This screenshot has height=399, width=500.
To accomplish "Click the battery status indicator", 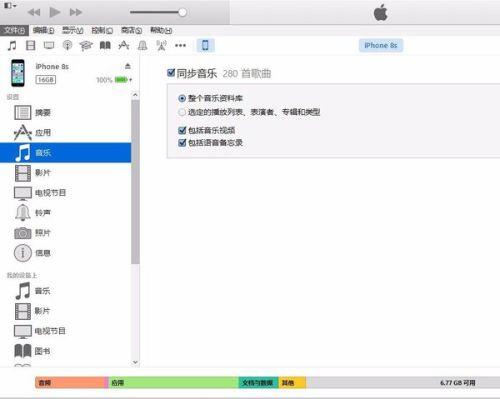I will point(114,80).
